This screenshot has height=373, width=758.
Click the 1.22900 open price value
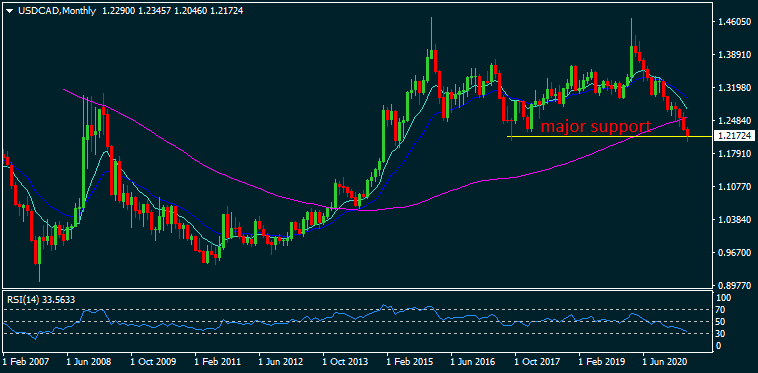pyautogui.click(x=118, y=10)
